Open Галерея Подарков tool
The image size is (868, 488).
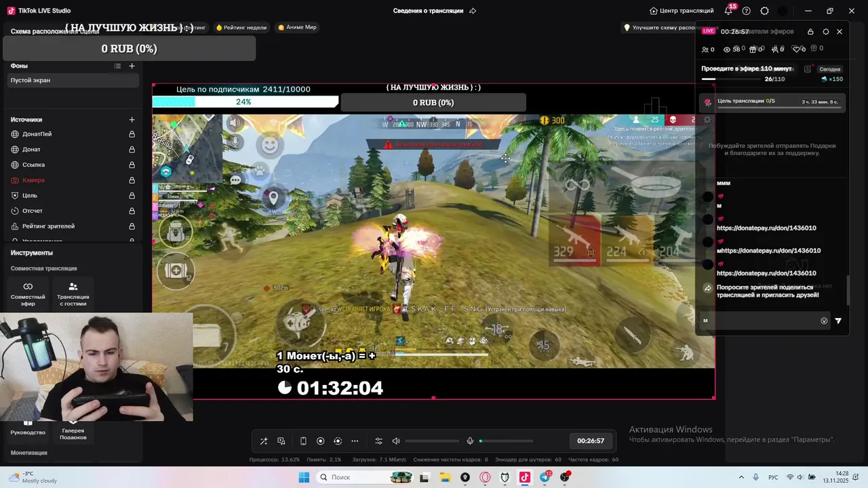(x=73, y=432)
